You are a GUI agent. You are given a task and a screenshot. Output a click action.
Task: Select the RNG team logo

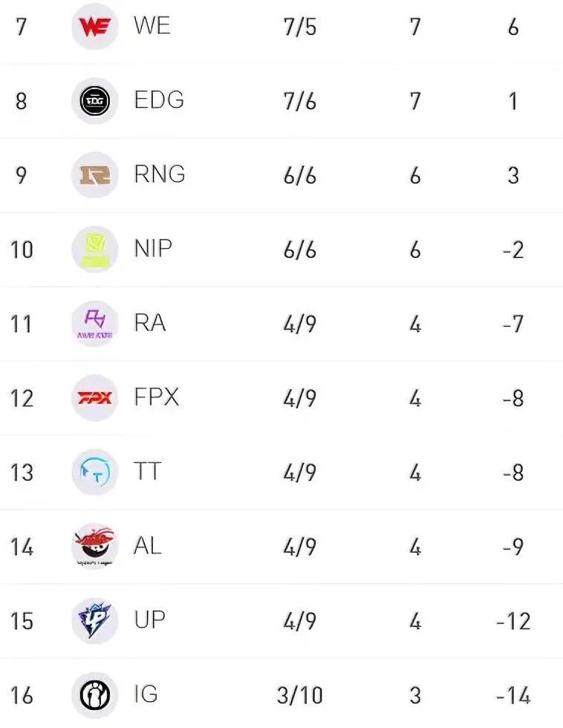(x=95, y=175)
